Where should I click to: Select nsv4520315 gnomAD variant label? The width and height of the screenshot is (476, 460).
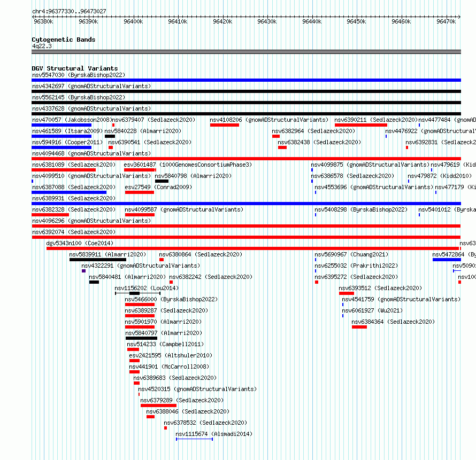point(197,389)
